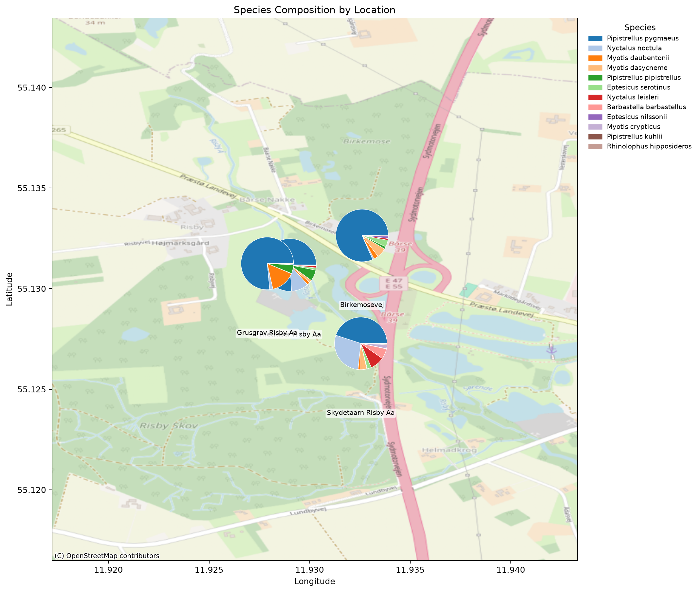The width and height of the screenshot is (700, 592).
Task: Click the red Nyctalus leisleri slice in Skydetaarn pie
Action: 374,358
